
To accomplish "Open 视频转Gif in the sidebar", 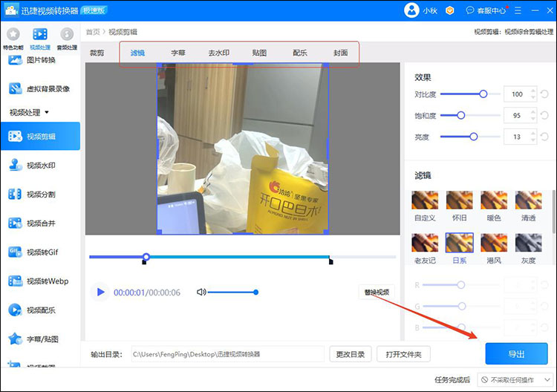I will (x=40, y=252).
